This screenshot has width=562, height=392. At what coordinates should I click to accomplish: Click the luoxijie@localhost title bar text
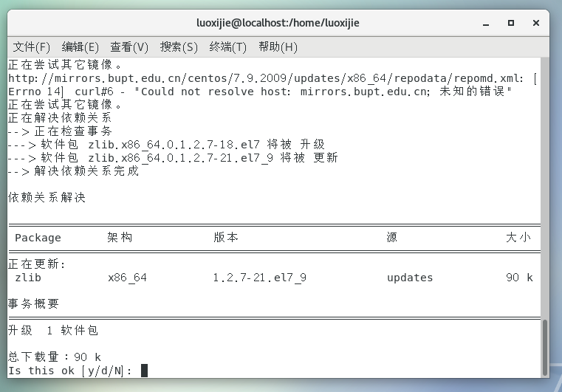click(x=278, y=23)
